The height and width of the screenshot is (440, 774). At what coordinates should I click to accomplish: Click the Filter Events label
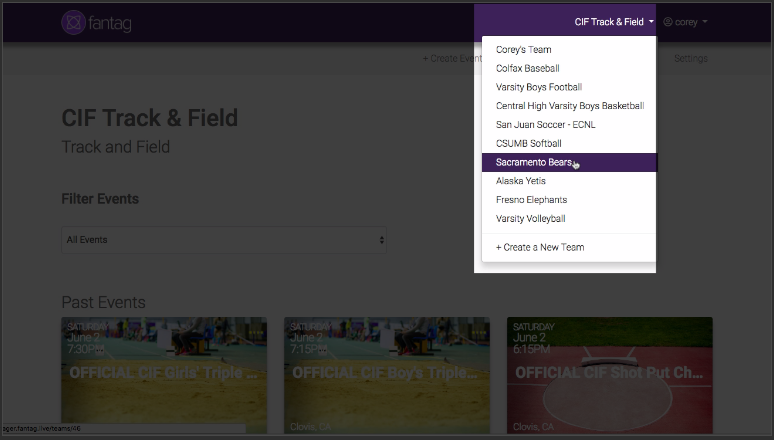point(100,199)
